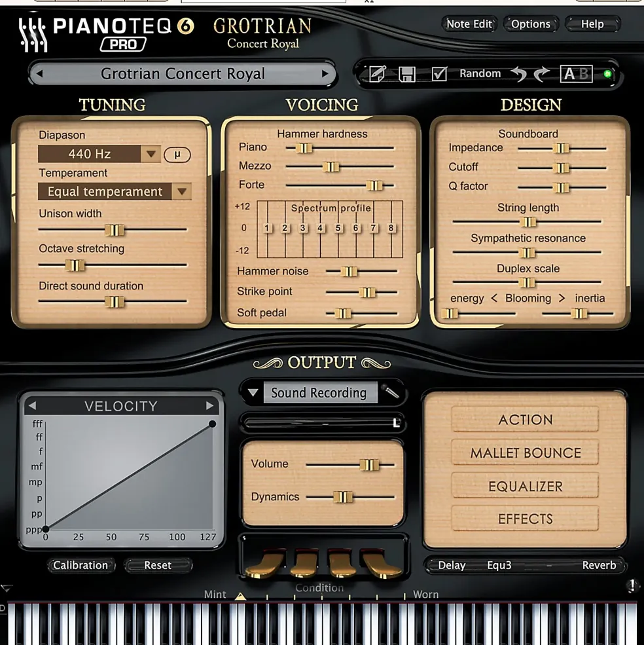The image size is (644, 645).
Task: Open the EQUALIZER panel
Action: pos(525,486)
